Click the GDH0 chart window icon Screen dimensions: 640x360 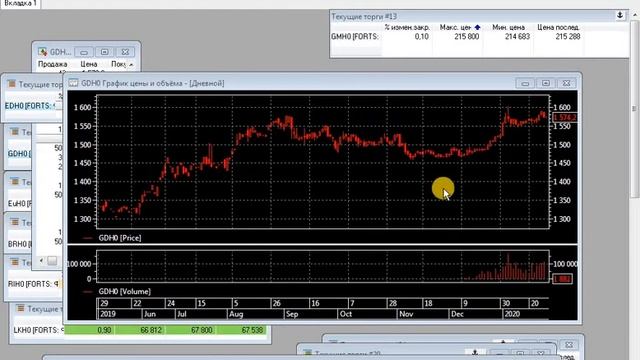[73, 83]
